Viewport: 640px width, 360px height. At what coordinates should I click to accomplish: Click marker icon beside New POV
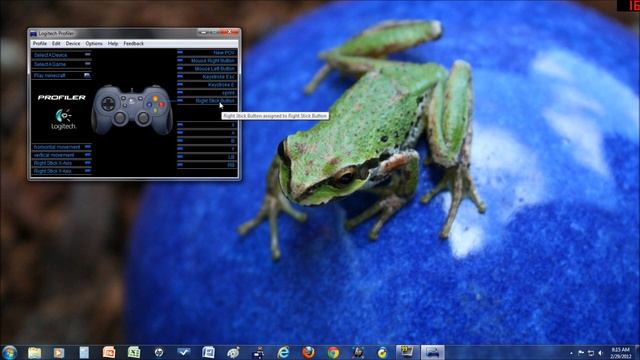[180, 52]
